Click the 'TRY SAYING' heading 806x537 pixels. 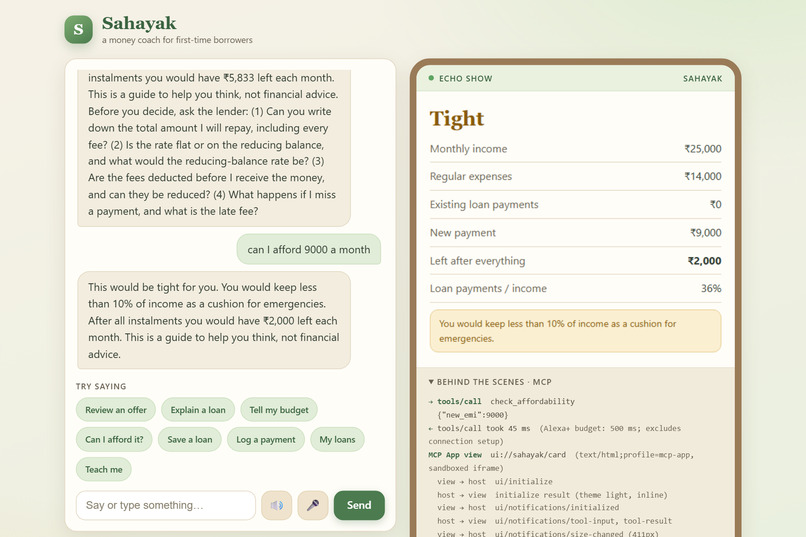click(x=101, y=386)
